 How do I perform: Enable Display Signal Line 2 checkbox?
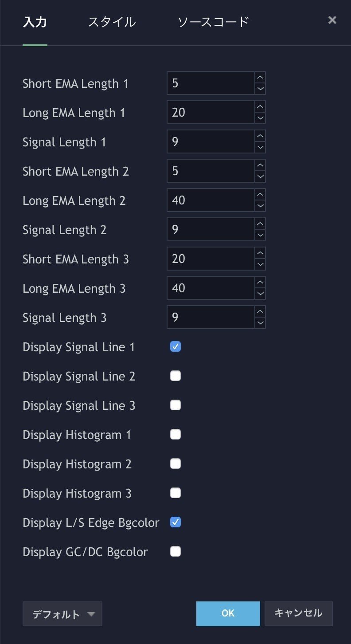pyautogui.click(x=175, y=376)
